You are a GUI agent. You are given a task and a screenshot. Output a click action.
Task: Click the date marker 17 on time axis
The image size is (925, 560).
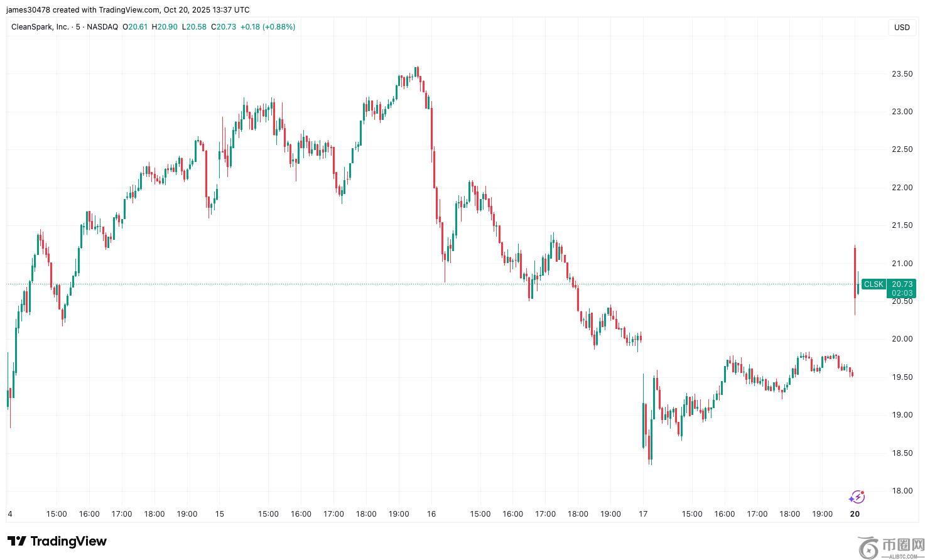tap(643, 514)
